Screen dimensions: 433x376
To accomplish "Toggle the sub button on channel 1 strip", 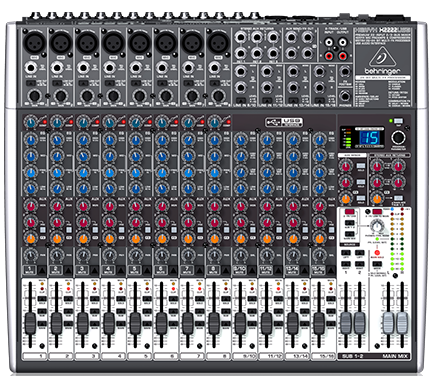I will pyautogui.click(x=42, y=311).
